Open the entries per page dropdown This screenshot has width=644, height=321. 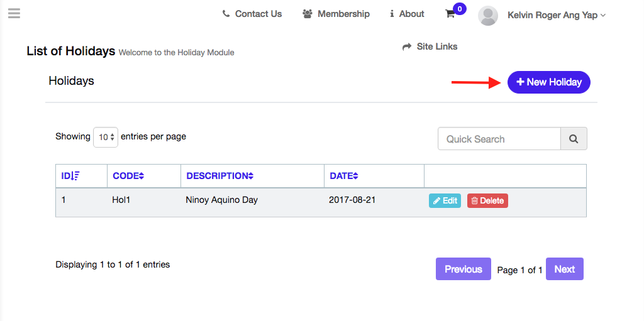tap(106, 137)
